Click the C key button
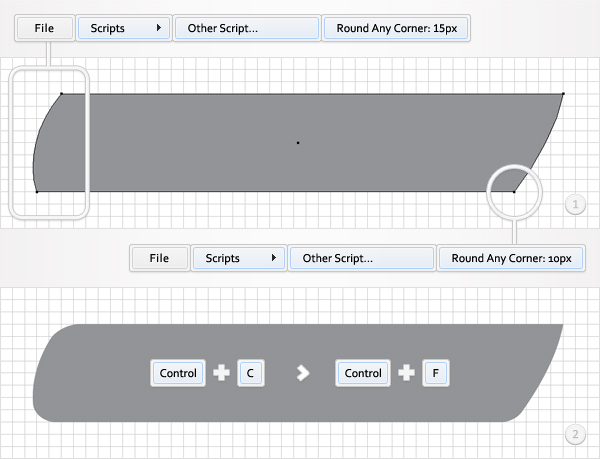This screenshot has width=600, height=459. [x=251, y=373]
